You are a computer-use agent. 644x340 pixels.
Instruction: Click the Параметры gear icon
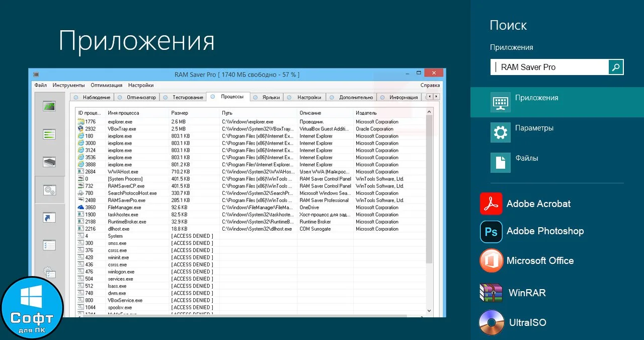pyautogui.click(x=500, y=132)
